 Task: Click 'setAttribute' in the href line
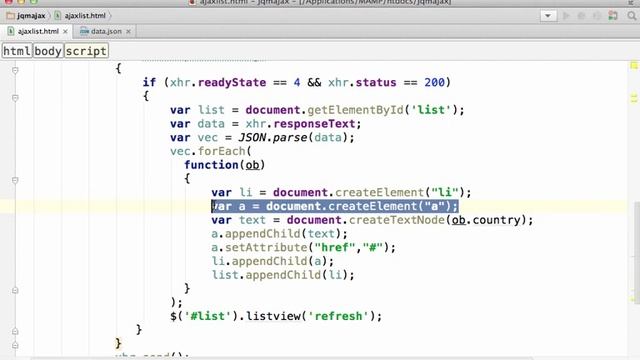pos(266,247)
